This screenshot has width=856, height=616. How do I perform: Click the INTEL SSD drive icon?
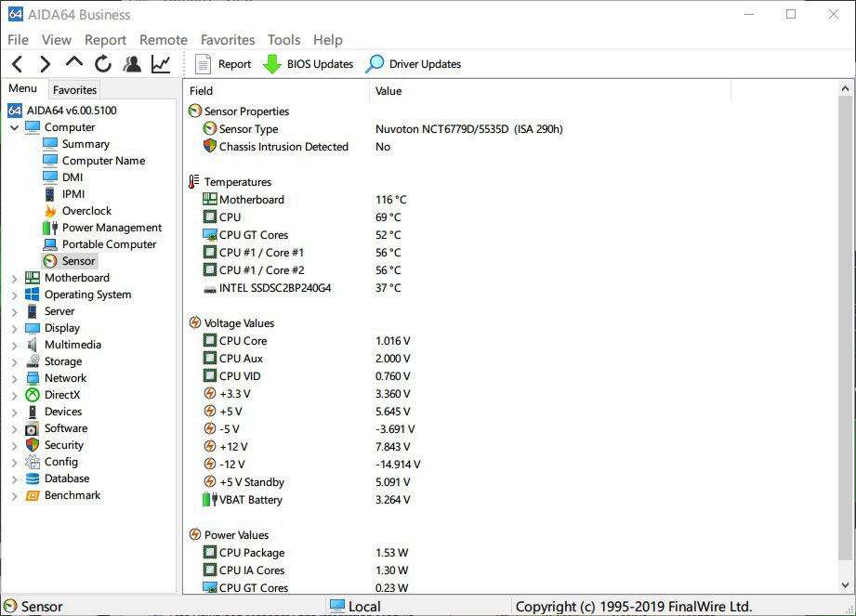click(210, 289)
